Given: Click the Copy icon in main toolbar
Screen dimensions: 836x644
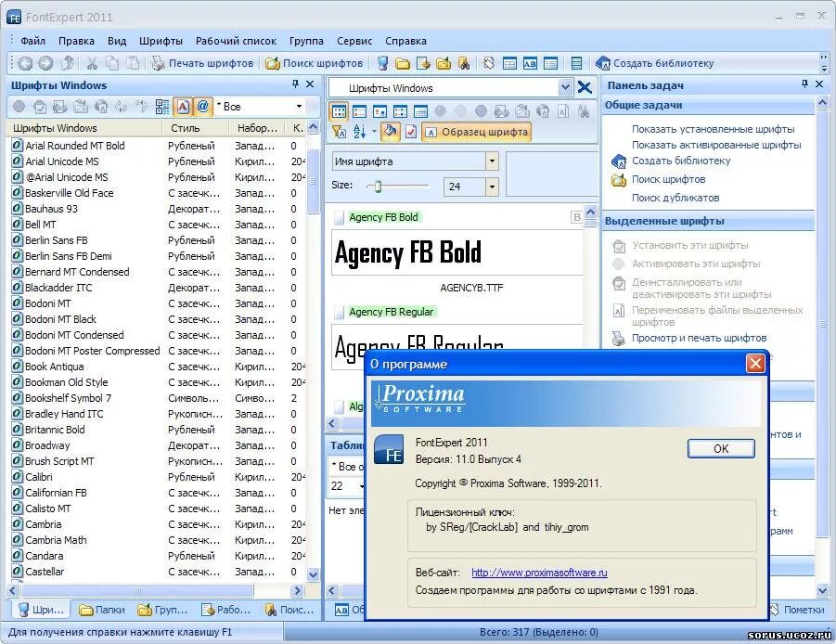Looking at the screenshot, I should [x=112, y=63].
